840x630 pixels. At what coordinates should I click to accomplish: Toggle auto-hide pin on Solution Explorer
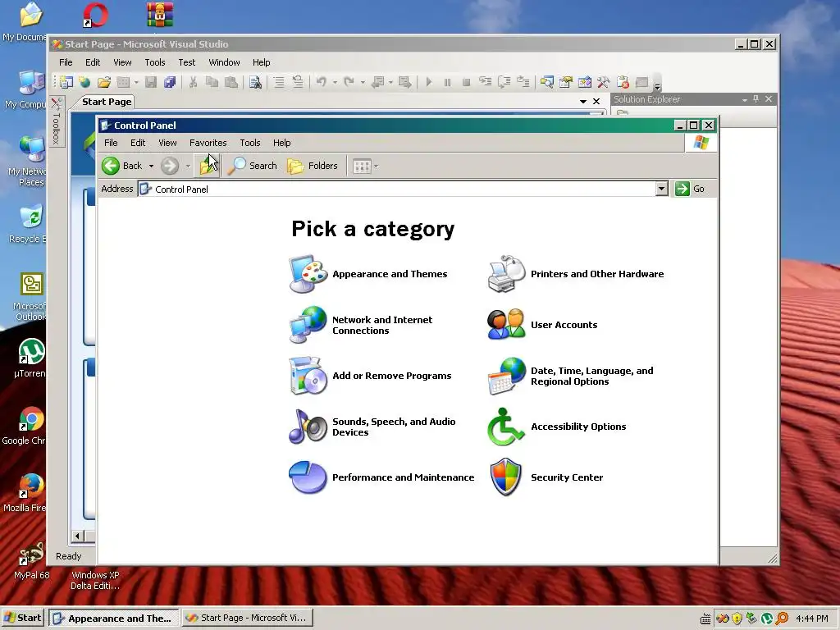click(x=756, y=99)
